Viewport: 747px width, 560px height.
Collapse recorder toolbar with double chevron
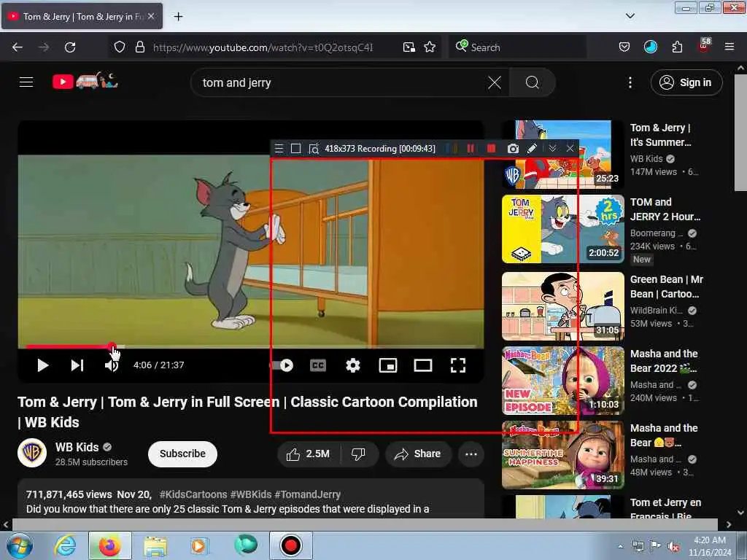click(552, 149)
